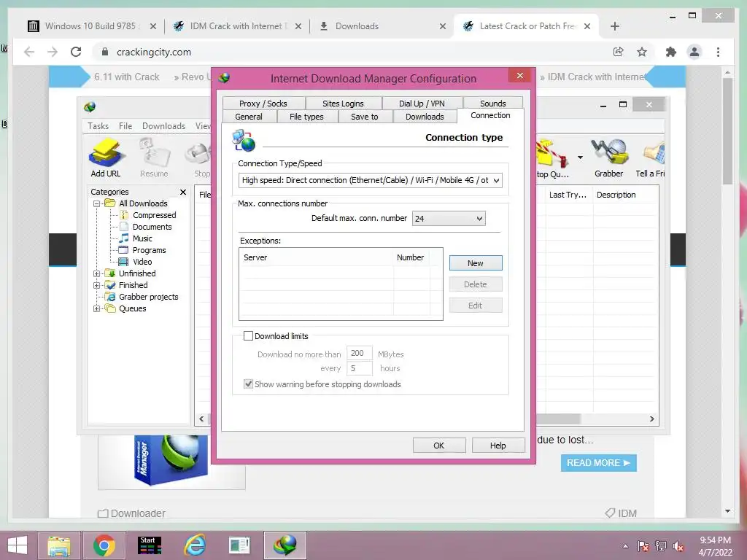Switch to the General tab
The height and width of the screenshot is (560, 747).
coord(249,117)
